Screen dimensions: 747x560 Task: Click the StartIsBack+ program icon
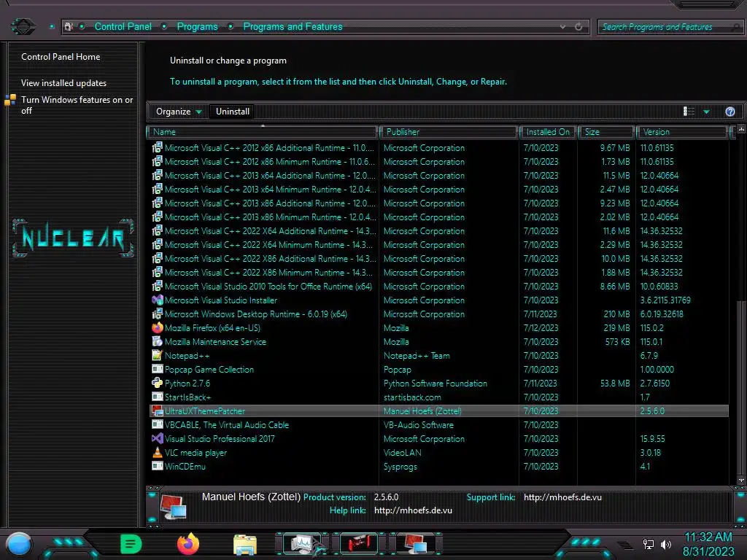[158, 397]
